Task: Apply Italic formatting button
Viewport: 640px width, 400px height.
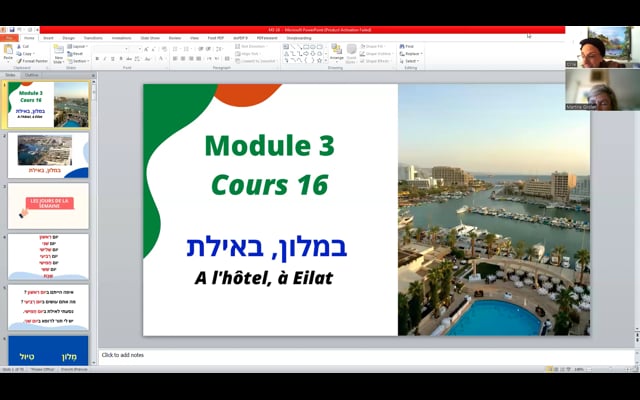Action: point(104,59)
